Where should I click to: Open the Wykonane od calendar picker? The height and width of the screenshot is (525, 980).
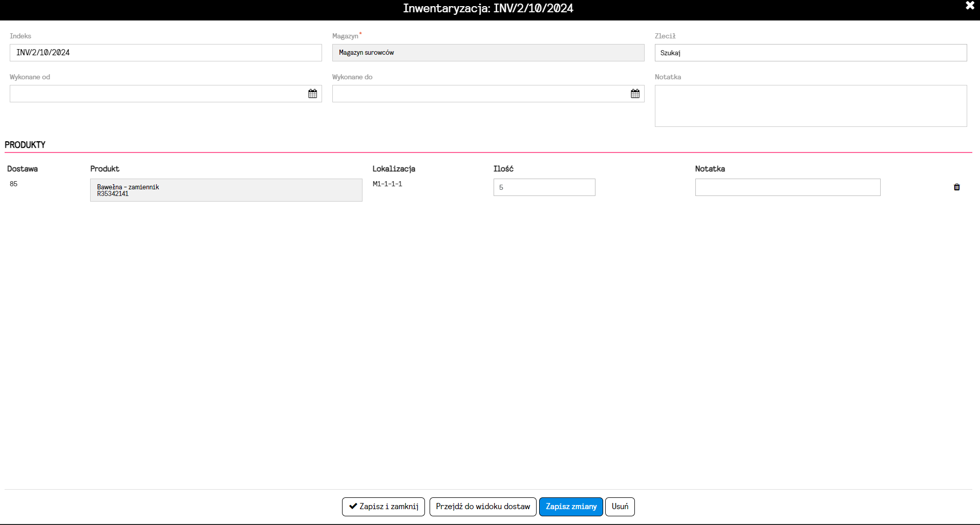[312, 94]
